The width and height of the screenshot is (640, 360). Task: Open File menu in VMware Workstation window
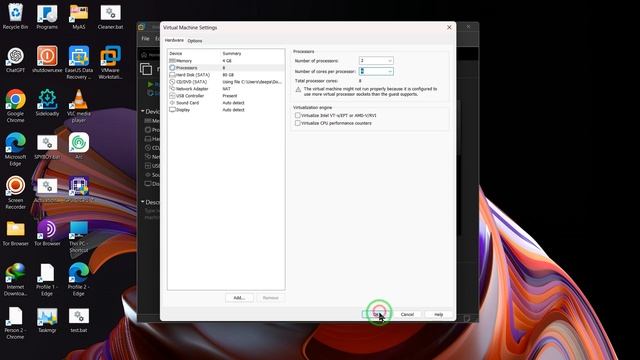[x=145, y=38]
